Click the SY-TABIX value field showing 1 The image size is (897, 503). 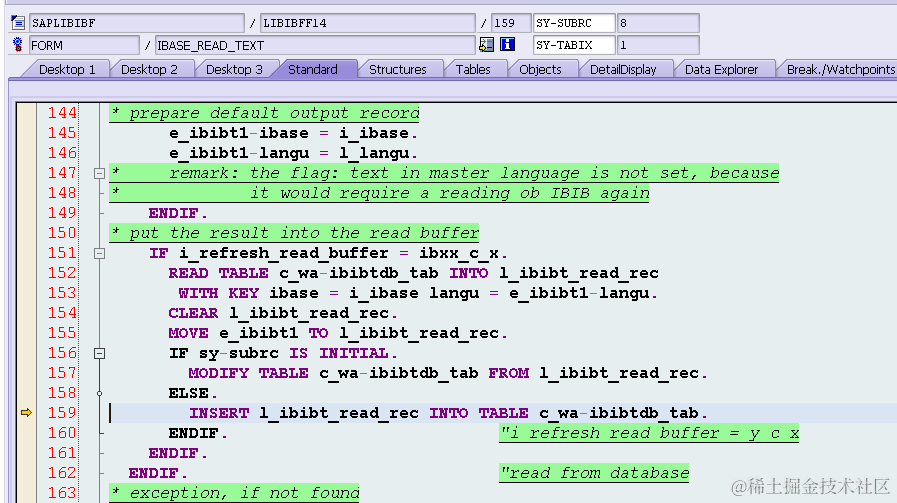(658, 45)
